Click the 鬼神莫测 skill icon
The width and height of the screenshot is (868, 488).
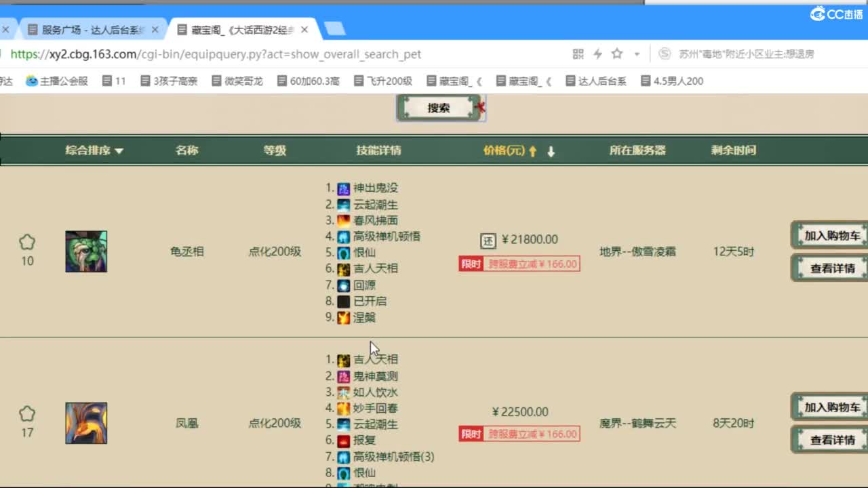point(344,376)
